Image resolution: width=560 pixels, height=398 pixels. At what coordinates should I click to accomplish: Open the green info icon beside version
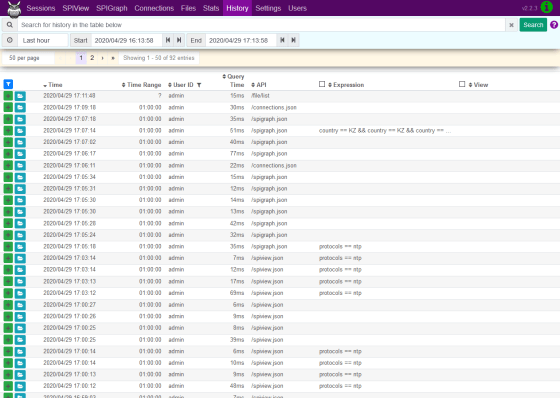(546, 7)
